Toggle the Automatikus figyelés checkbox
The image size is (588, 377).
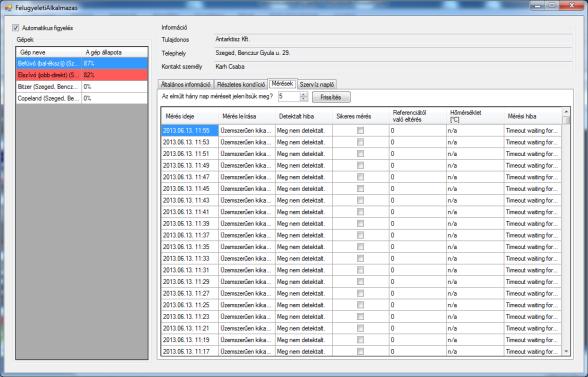16,28
